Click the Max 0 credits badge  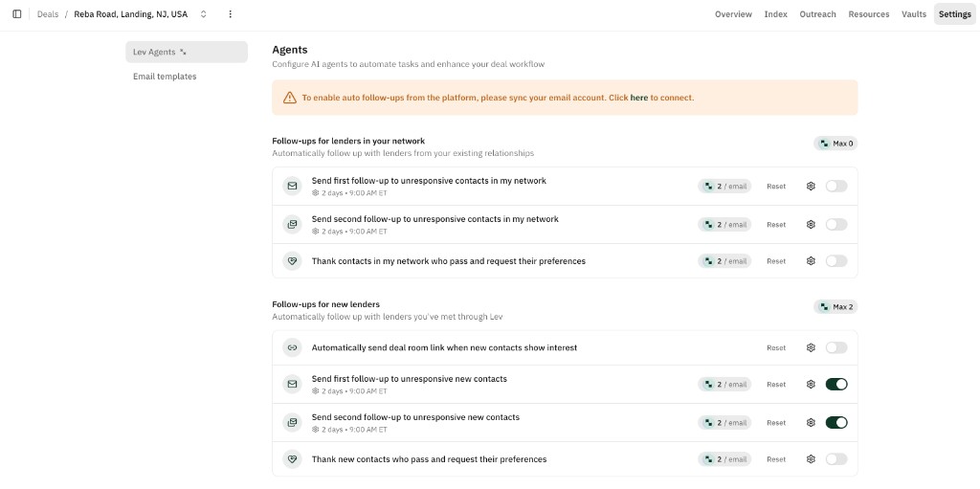(x=835, y=144)
